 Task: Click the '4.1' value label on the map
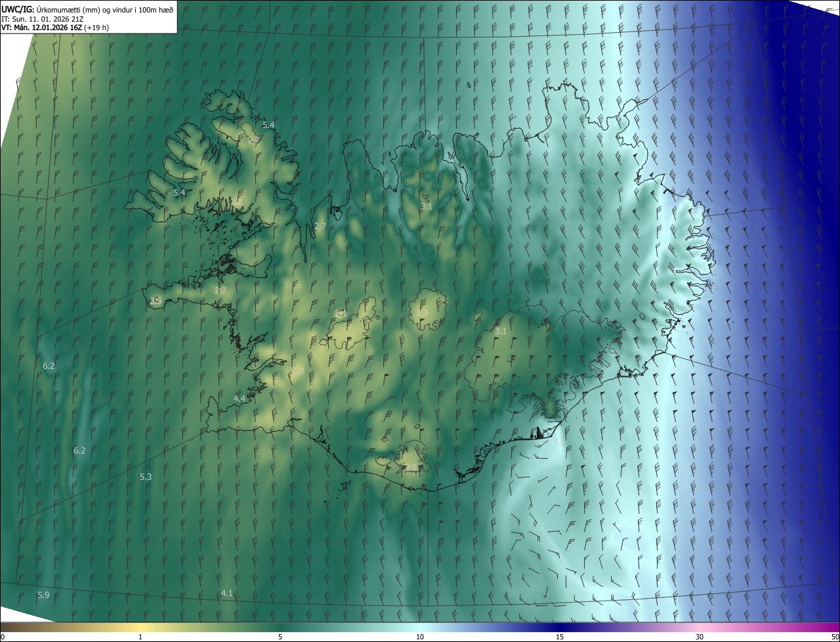(226, 593)
